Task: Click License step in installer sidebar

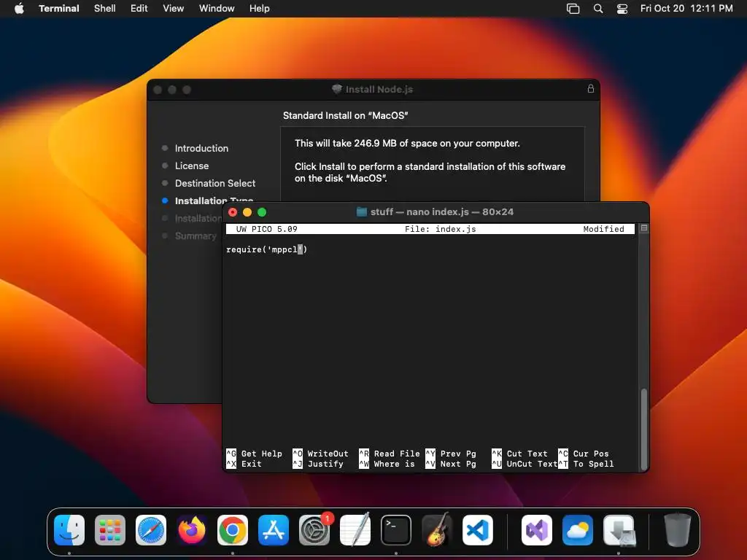Action: [x=192, y=166]
